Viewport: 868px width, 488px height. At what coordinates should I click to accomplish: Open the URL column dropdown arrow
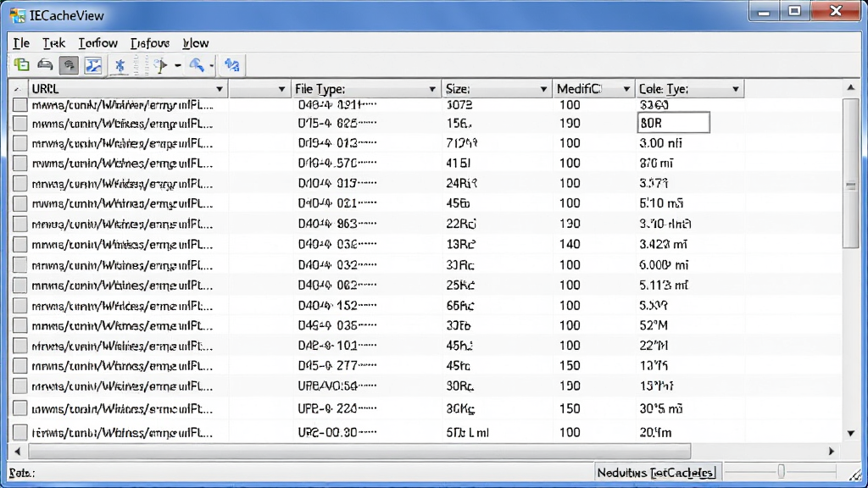[x=220, y=89]
